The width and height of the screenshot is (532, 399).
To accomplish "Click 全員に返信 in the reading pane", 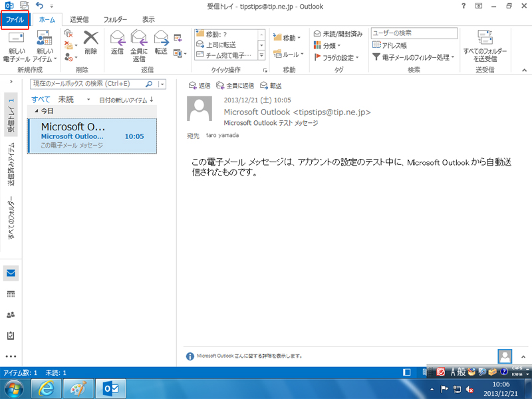I will click(x=235, y=86).
